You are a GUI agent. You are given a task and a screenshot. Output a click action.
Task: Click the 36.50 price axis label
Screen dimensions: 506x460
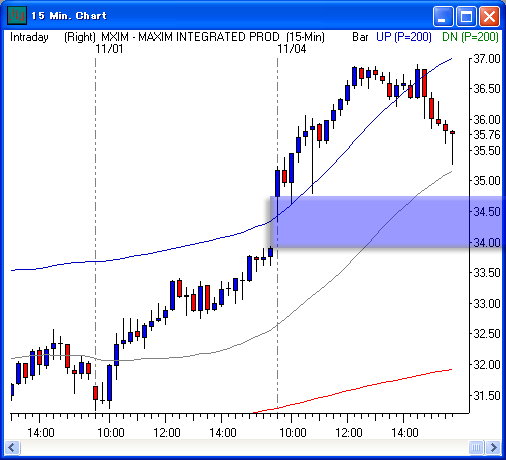tap(487, 89)
